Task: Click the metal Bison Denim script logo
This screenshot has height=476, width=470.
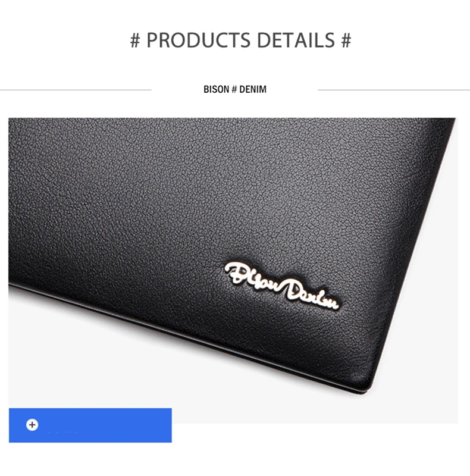Action: [x=281, y=286]
